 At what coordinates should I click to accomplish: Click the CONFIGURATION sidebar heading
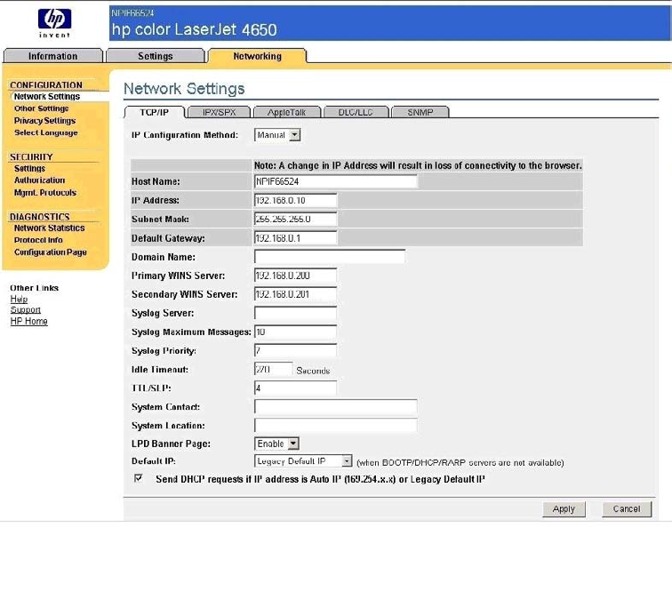pos(46,84)
